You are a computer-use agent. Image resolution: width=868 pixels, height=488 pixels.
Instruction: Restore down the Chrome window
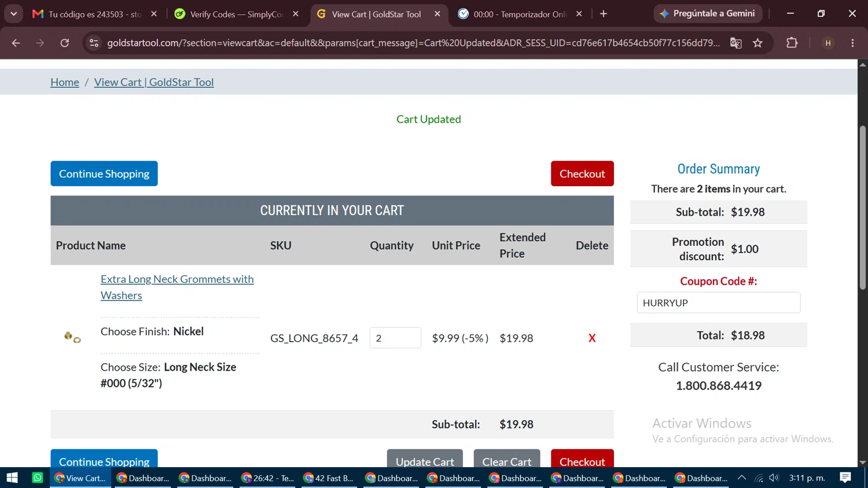(821, 13)
